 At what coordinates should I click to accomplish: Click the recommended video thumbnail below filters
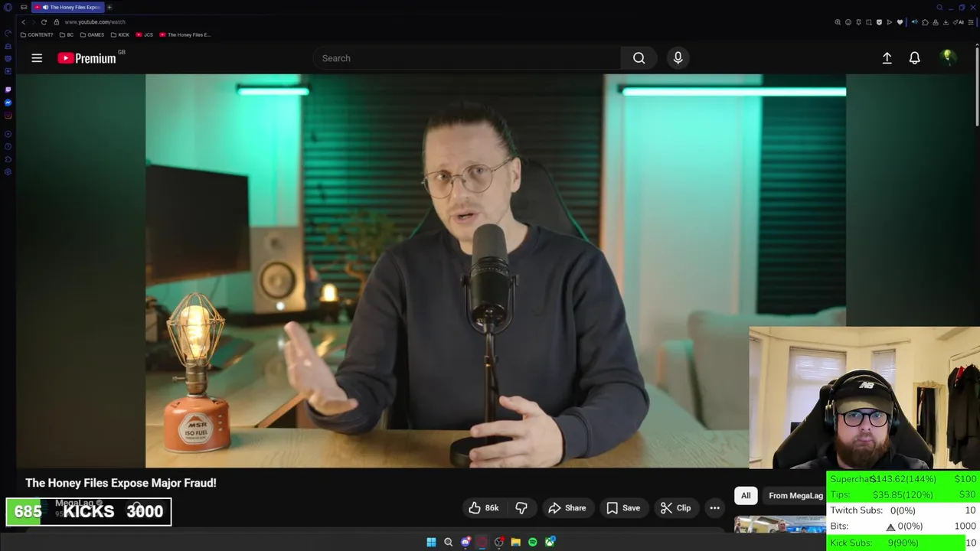click(780, 524)
